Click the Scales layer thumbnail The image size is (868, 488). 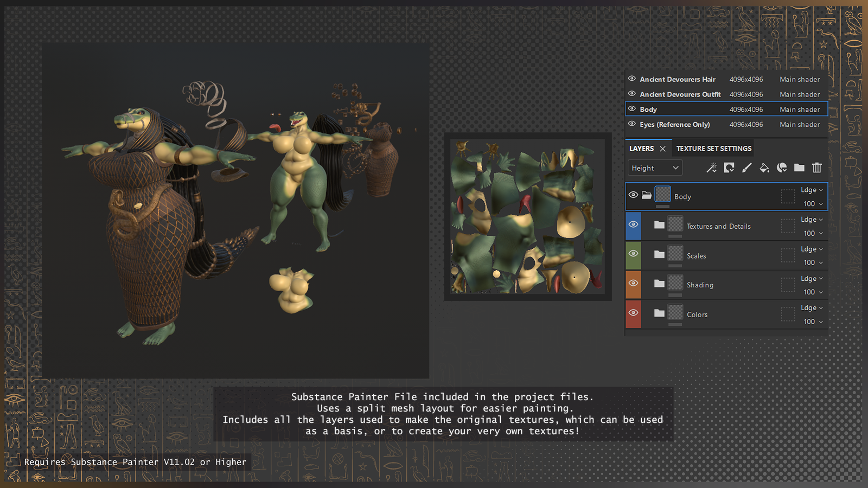coord(675,253)
